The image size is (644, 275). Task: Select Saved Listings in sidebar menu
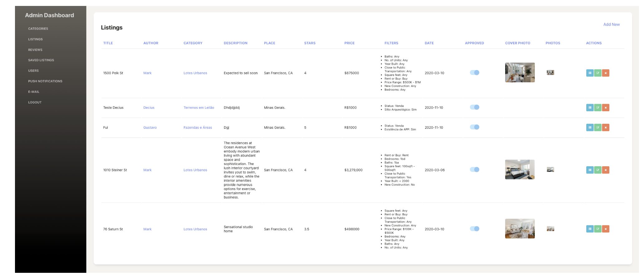pyautogui.click(x=41, y=60)
